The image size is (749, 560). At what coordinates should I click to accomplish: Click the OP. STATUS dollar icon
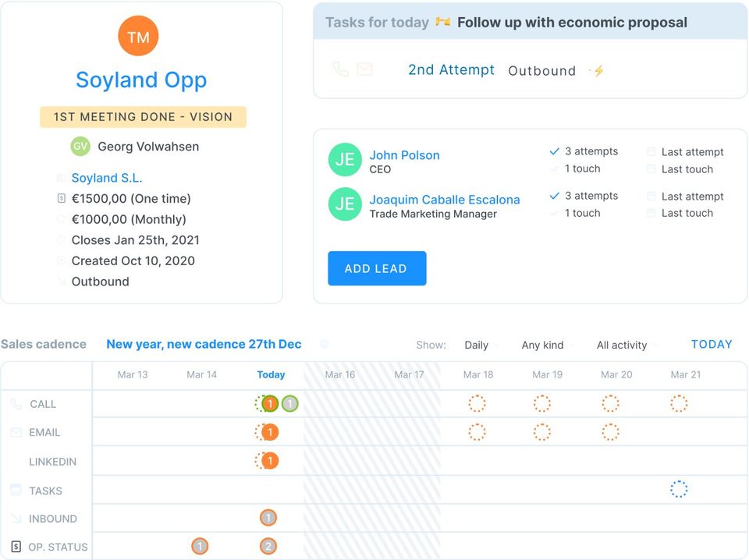(x=16, y=547)
